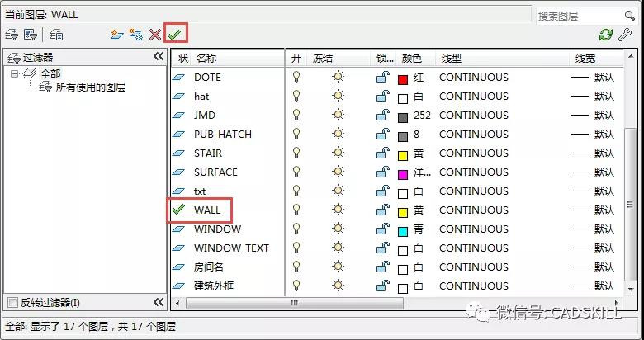Toggle freeze sun icon on STAIR layer

coord(337,153)
